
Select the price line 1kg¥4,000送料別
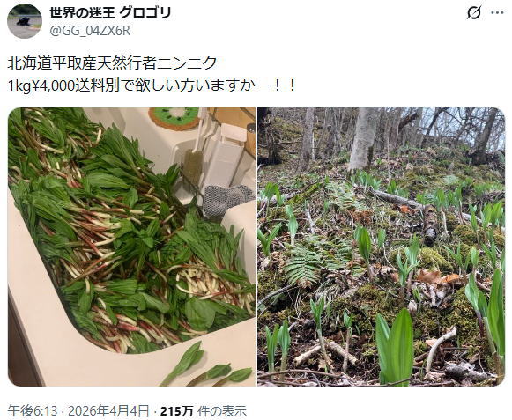tap(63, 86)
